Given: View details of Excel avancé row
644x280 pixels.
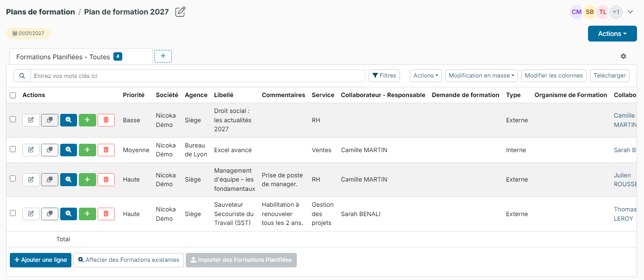Looking at the screenshot, I should (69, 150).
